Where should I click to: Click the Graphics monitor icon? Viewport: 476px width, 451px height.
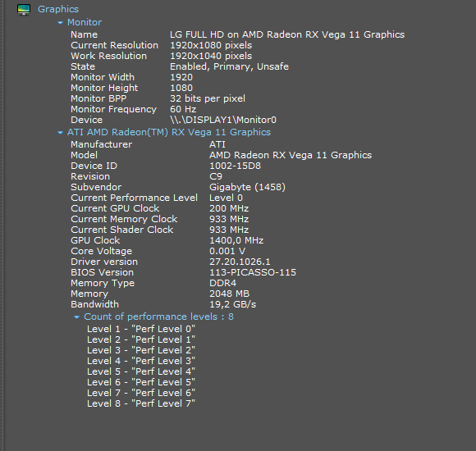point(24,10)
